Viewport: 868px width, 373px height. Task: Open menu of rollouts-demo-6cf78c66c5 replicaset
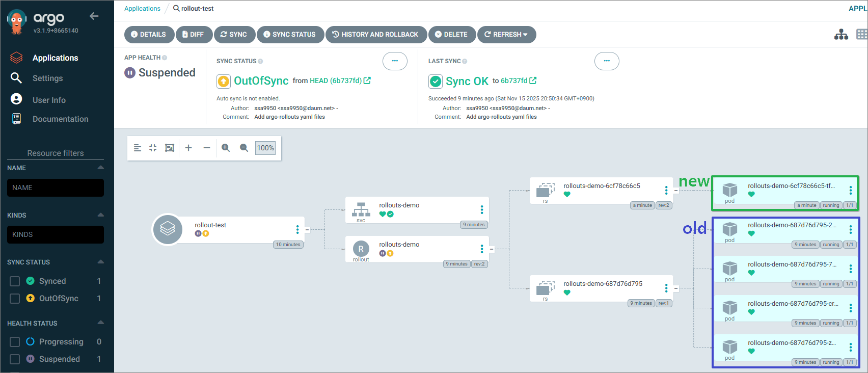coord(666,191)
